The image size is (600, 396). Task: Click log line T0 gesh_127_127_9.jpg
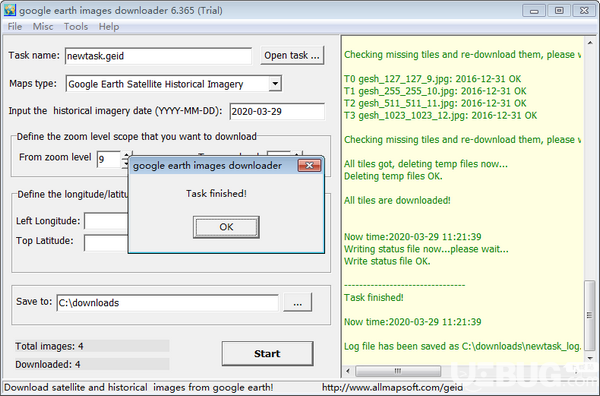pyautogui.click(x=432, y=79)
